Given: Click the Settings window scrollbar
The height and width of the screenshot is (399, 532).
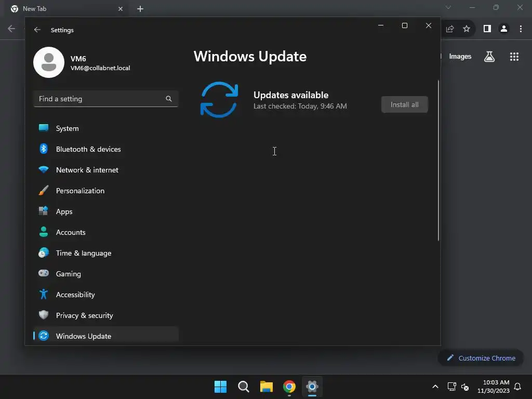Looking at the screenshot, I should coord(438,160).
